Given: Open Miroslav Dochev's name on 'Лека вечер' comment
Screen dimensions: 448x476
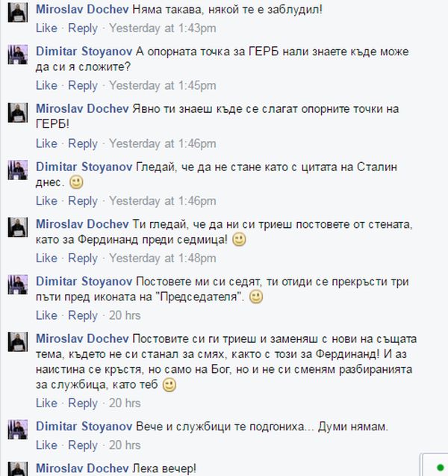Looking at the screenshot, I should 82,468.
